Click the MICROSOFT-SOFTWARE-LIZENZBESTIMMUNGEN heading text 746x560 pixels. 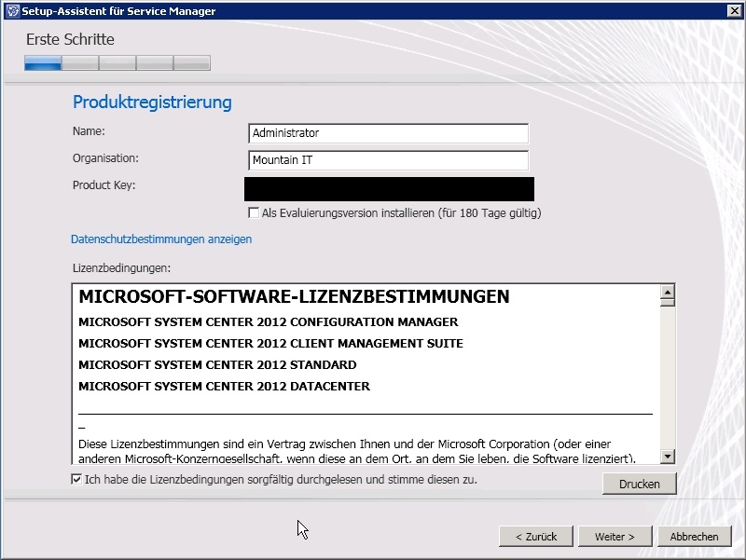294,297
